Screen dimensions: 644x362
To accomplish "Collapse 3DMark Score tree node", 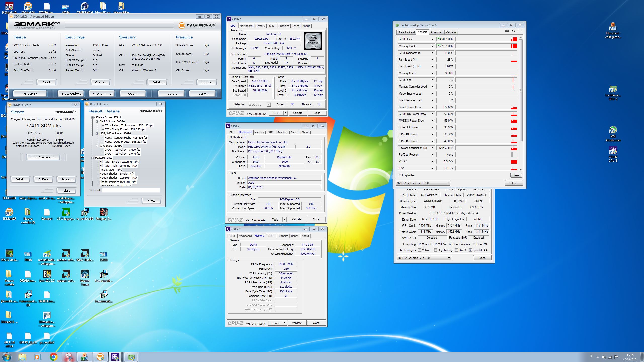I will point(93,117).
